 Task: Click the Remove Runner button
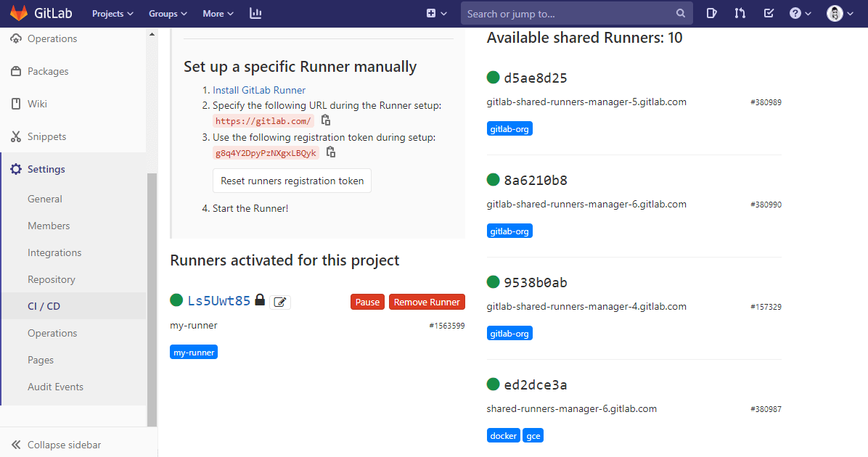click(427, 301)
